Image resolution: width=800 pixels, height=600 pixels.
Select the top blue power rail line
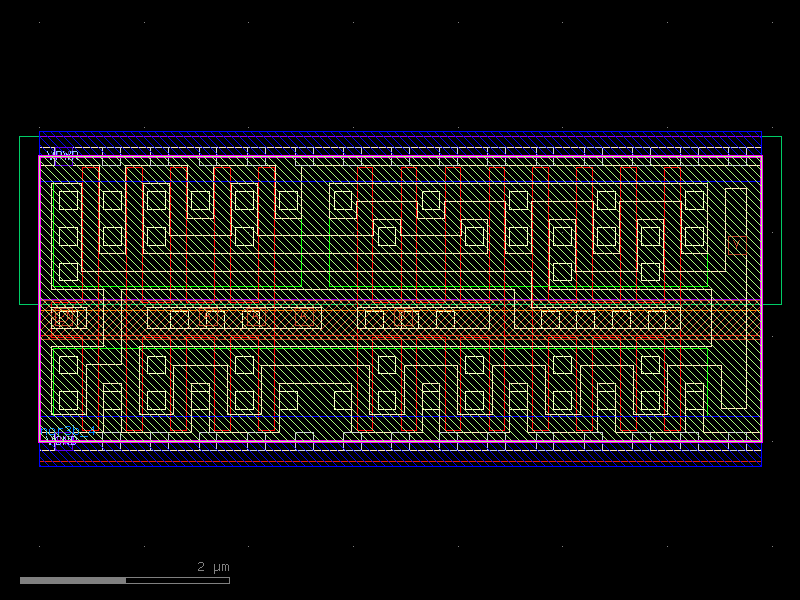[400, 135]
